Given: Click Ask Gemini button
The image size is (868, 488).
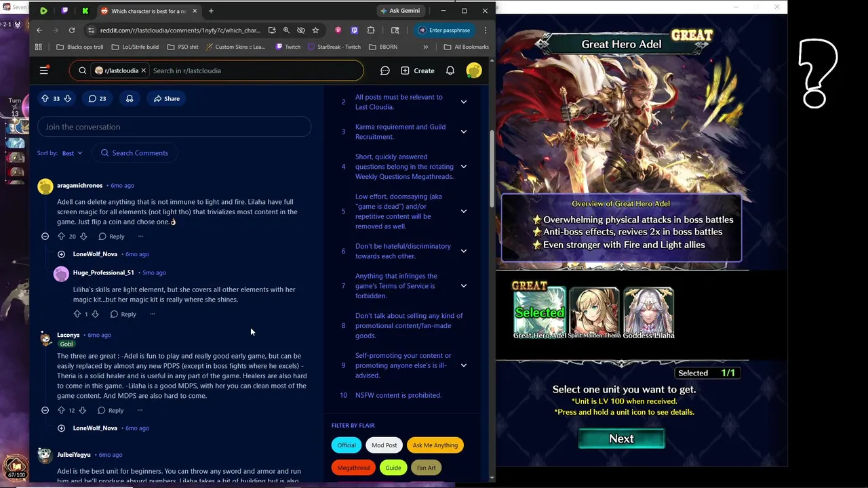Looking at the screenshot, I should click(x=400, y=11).
